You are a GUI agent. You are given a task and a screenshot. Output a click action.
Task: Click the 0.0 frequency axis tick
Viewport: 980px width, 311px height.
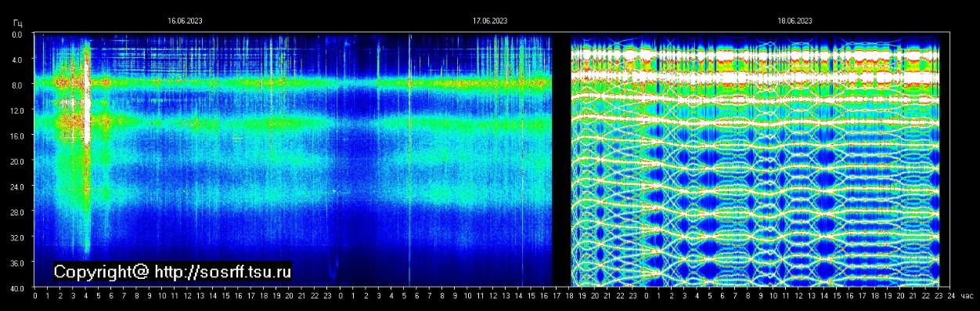[17, 34]
